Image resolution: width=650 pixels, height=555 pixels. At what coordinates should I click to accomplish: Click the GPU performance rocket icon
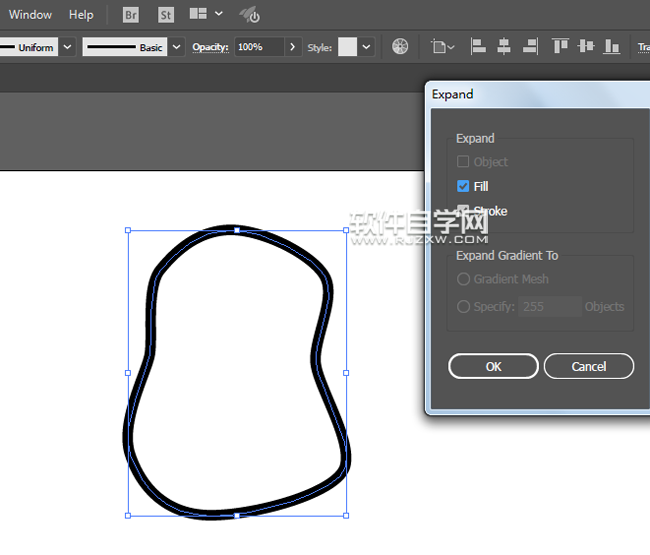click(x=249, y=15)
